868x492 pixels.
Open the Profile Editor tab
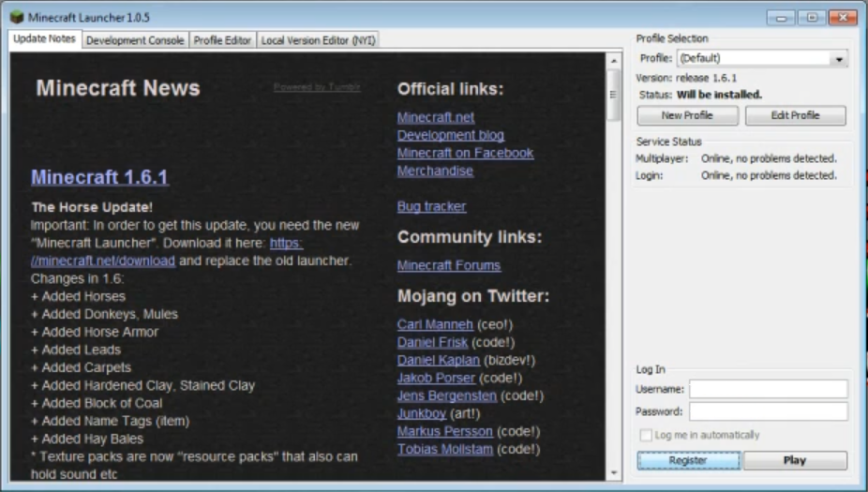(x=222, y=40)
